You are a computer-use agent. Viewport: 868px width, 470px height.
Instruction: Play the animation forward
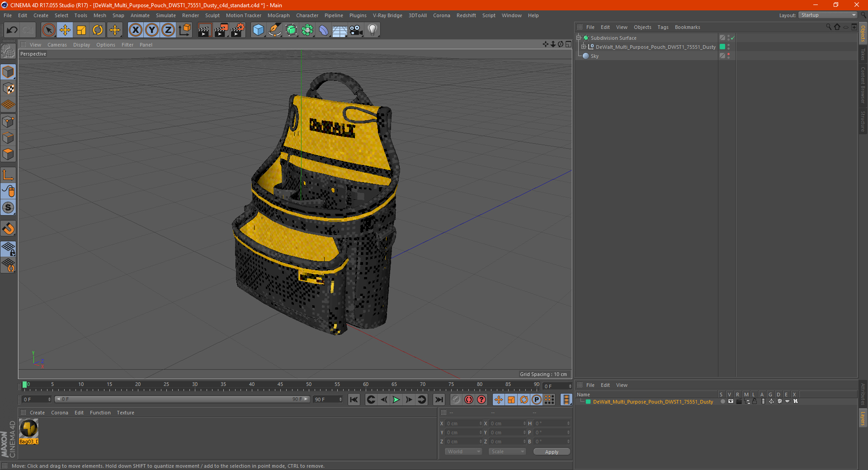click(x=396, y=399)
